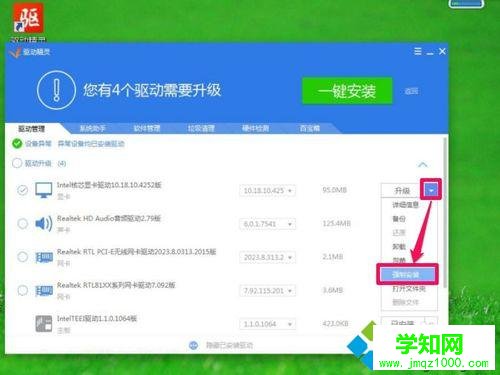Click the Realtek HD Audio音频驱动2.79版 driver name

pos(109,218)
